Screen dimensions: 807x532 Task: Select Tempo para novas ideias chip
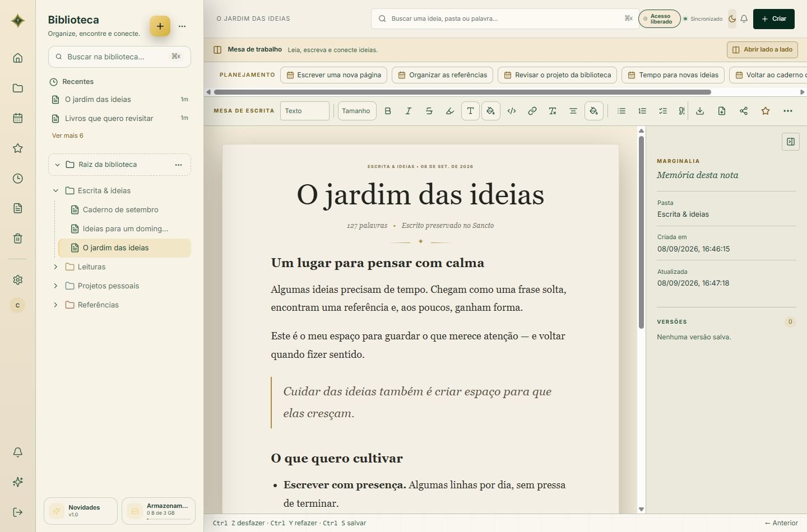coord(673,75)
